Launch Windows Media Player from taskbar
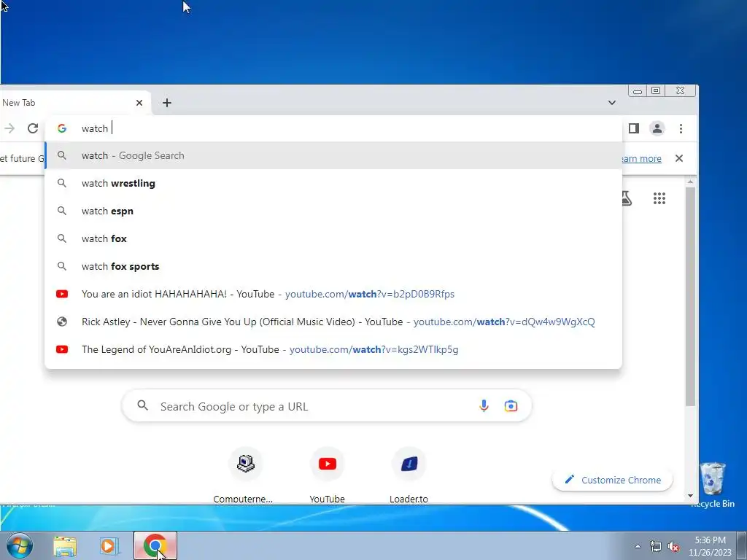The image size is (747, 560). [x=108, y=546]
